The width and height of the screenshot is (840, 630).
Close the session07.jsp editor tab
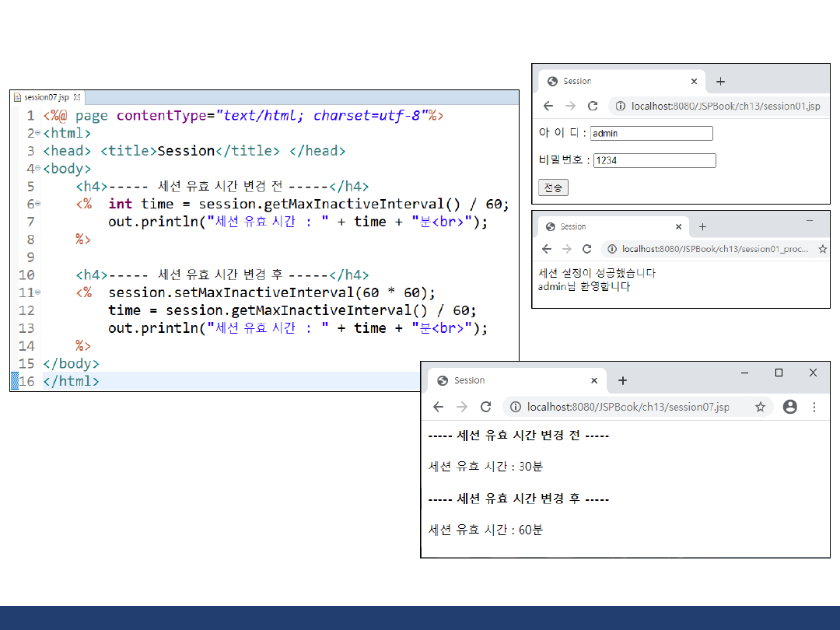(77, 97)
